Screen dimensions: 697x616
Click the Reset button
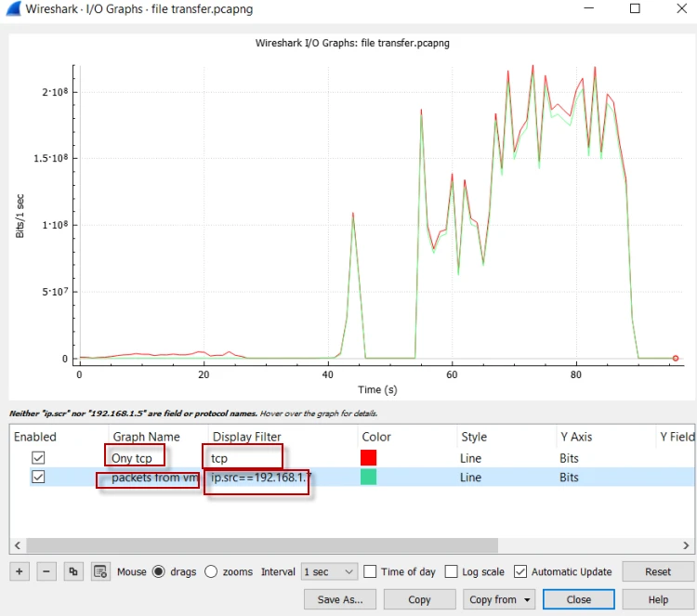(658, 571)
